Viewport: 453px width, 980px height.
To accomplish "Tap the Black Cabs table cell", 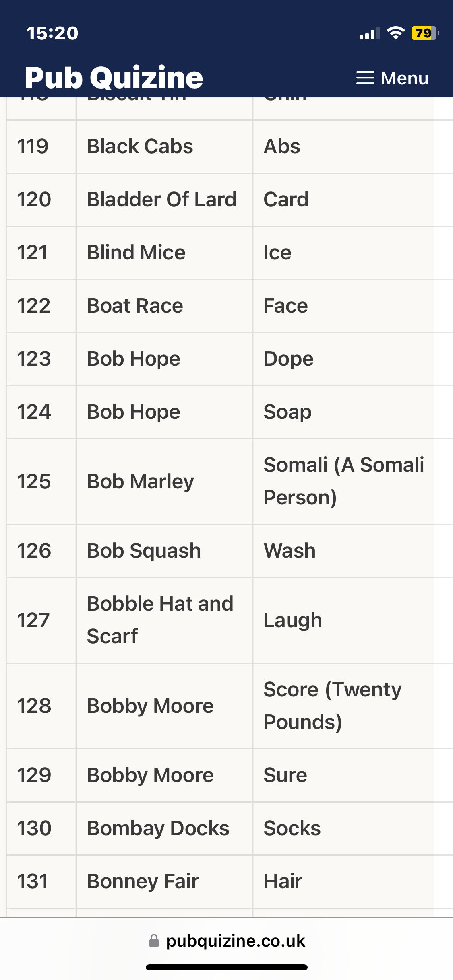I will coord(140,146).
